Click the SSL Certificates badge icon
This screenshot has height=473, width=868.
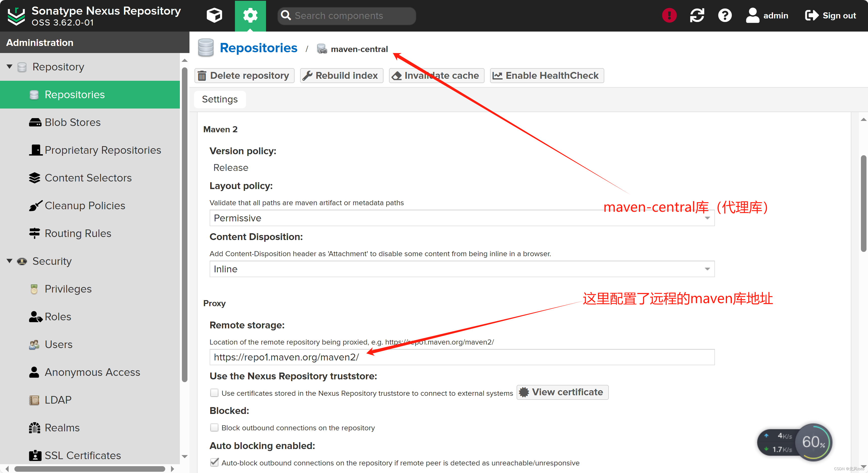35,456
